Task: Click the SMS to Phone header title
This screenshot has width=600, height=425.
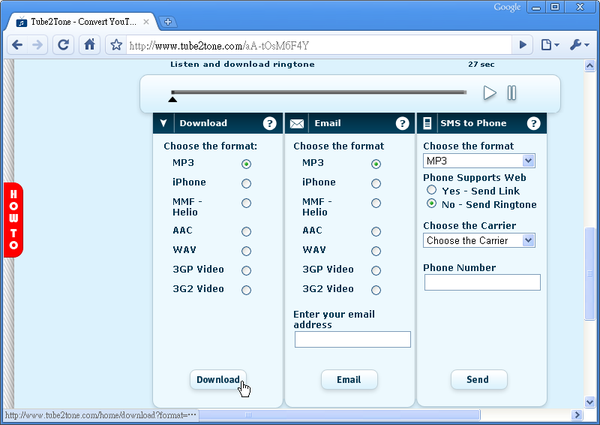Action: click(x=473, y=123)
